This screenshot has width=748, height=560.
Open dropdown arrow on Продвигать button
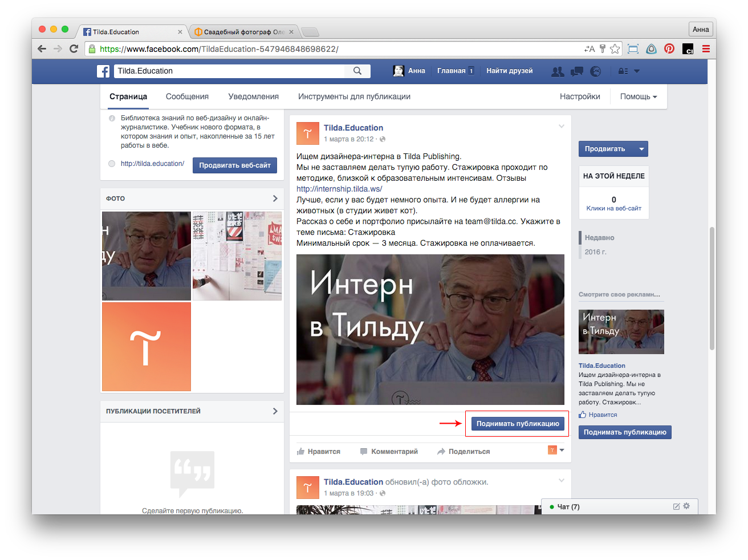[641, 149]
